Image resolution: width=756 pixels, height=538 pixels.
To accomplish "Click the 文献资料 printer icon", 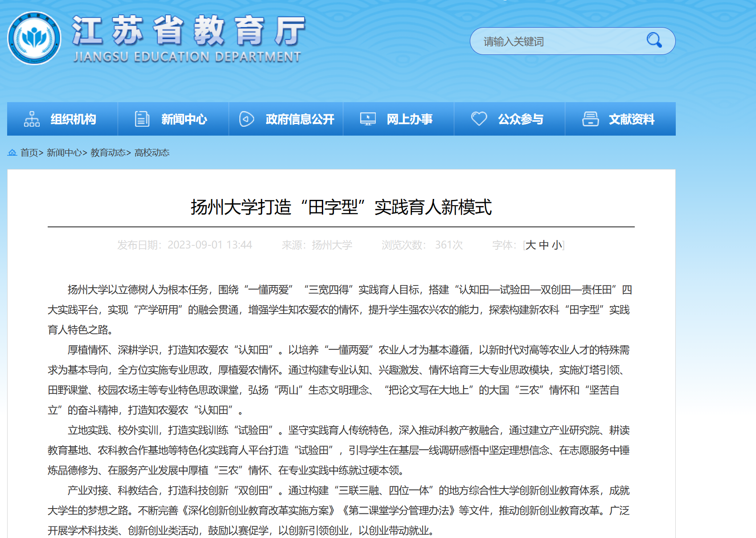I will click(x=590, y=119).
